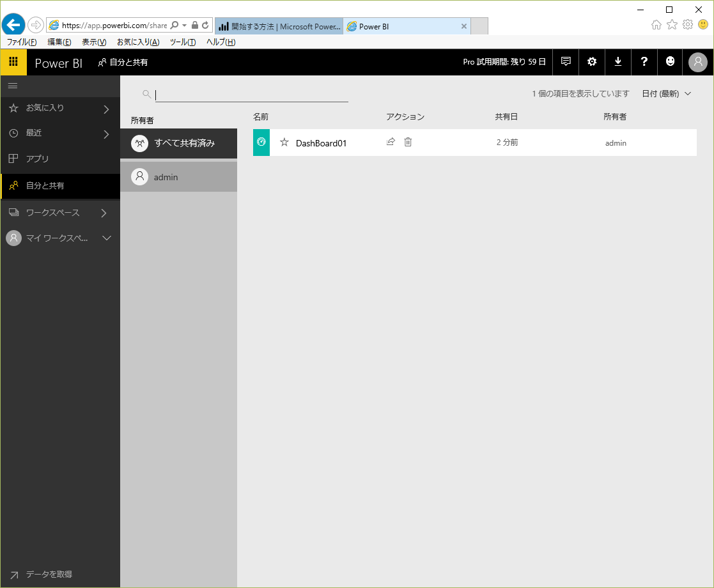Click the address bar lock icon

pyautogui.click(x=195, y=25)
